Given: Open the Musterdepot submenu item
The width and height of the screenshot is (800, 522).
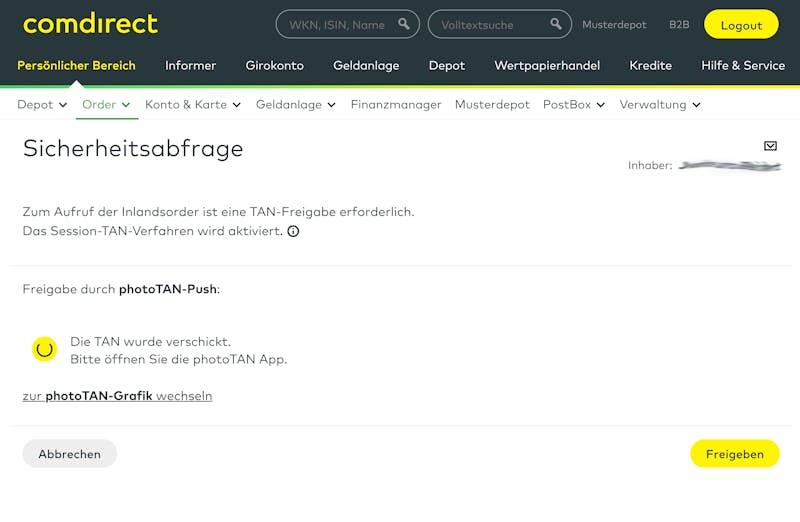Looking at the screenshot, I should coord(492,105).
